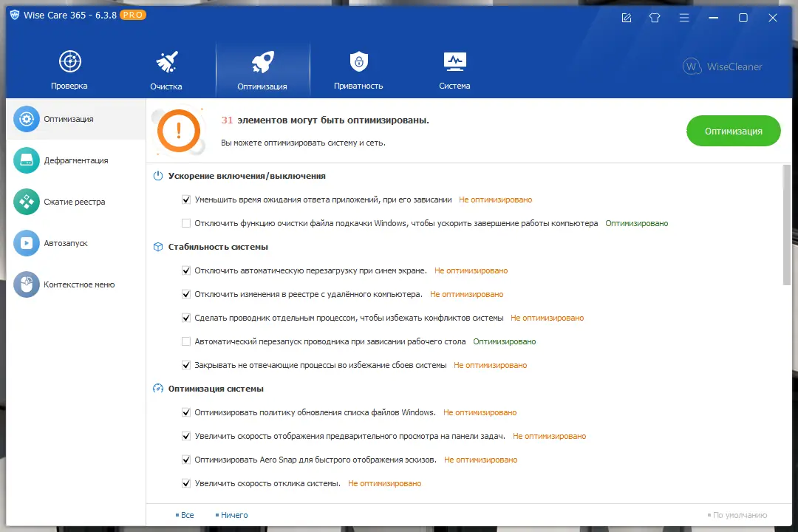Change the app skin via t-shirt icon
Viewport: 798px width, 532px height.
pyautogui.click(x=654, y=17)
